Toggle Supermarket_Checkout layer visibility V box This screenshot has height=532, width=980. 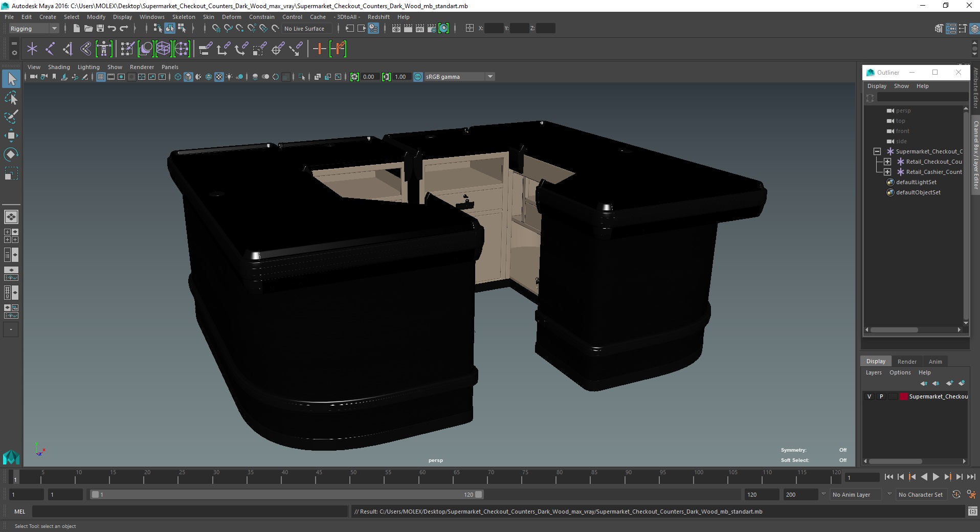[x=869, y=396]
